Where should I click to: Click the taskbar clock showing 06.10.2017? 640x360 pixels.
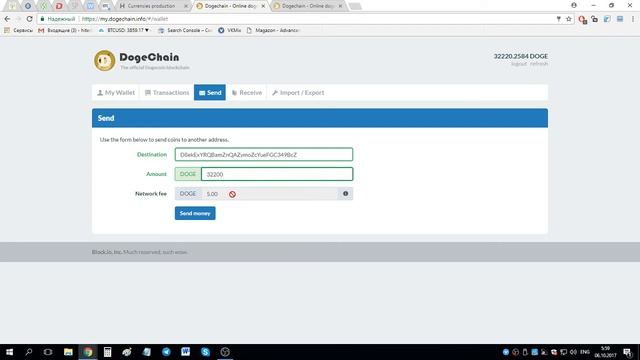click(605, 352)
